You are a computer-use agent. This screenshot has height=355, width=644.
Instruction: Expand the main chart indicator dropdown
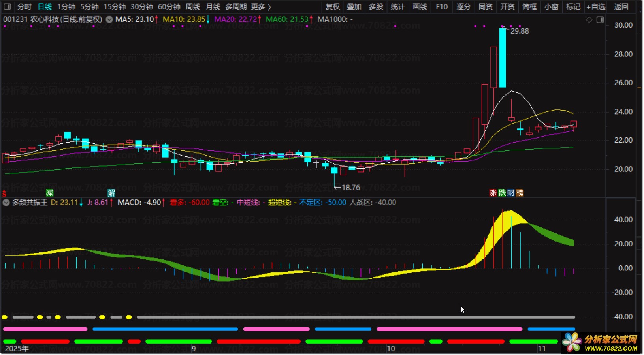[109, 19]
